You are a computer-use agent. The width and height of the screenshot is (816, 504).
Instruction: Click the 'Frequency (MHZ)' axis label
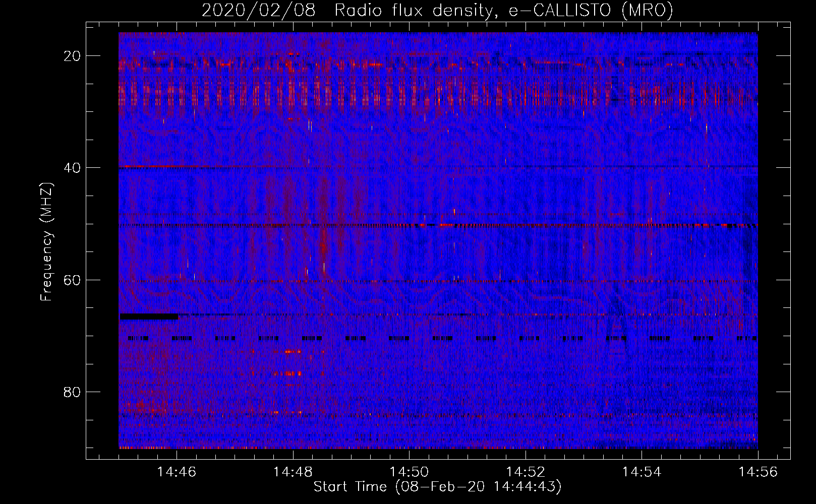click(46, 241)
